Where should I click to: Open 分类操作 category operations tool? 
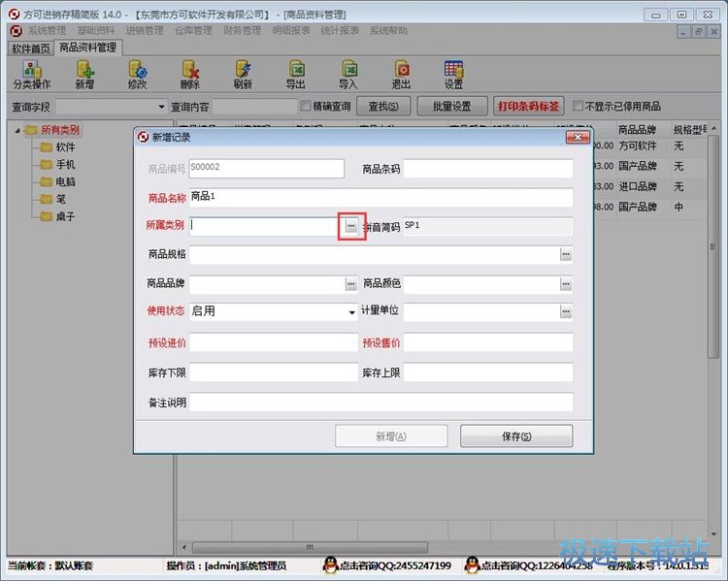pyautogui.click(x=32, y=75)
